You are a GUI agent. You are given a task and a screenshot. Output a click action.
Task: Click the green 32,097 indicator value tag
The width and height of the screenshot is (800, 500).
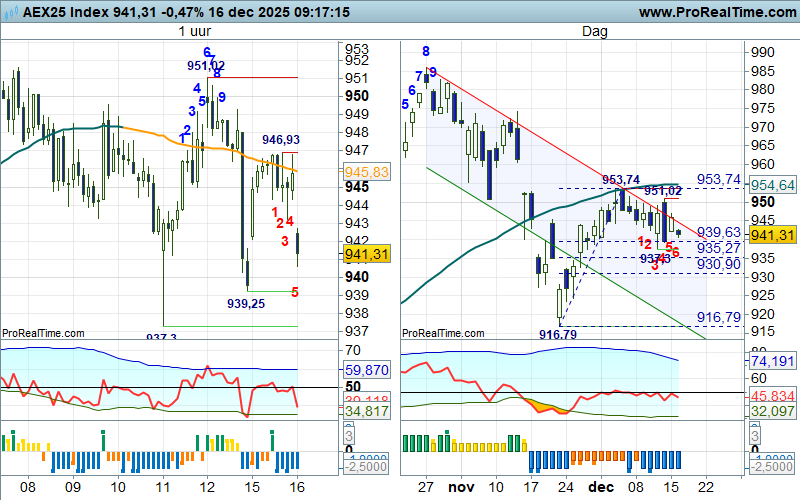[x=772, y=411]
